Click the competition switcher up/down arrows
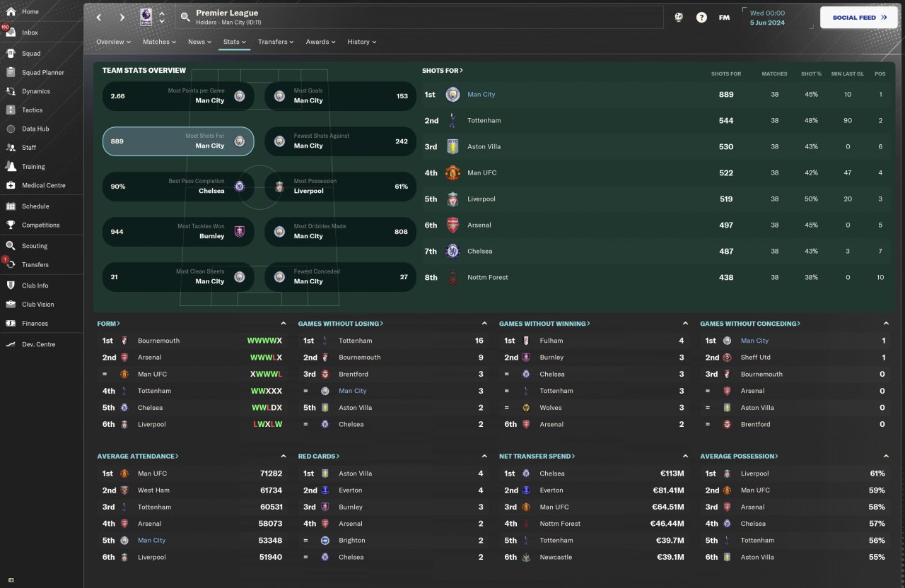Image resolution: width=905 pixels, height=588 pixels. pos(162,17)
